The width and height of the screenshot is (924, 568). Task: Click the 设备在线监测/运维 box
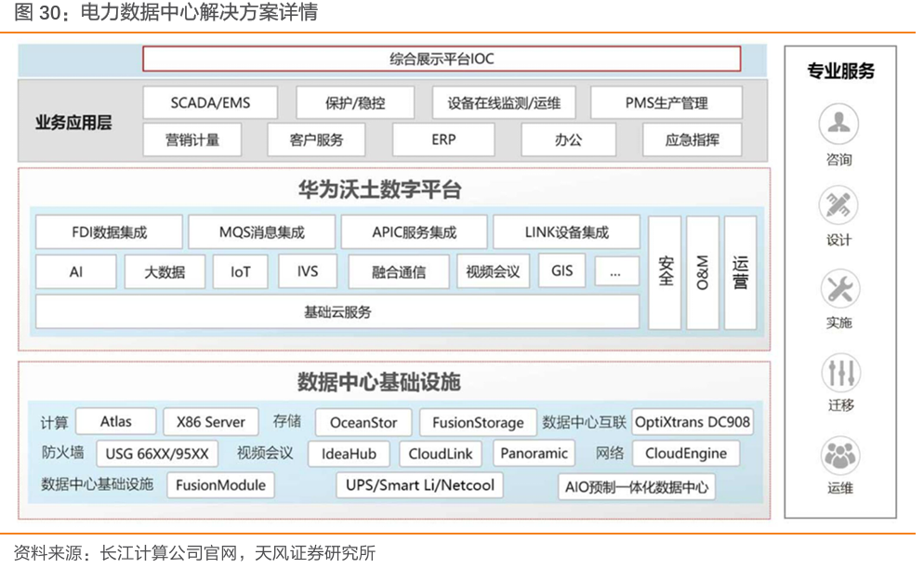click(504, 103)
